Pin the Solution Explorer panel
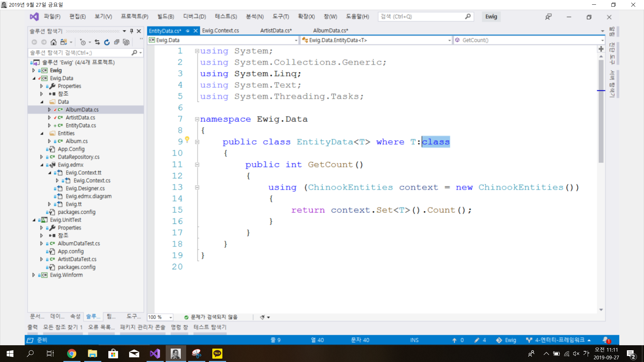Image resolution: width=644 pixels, height=362 pixels. (131, 31)
